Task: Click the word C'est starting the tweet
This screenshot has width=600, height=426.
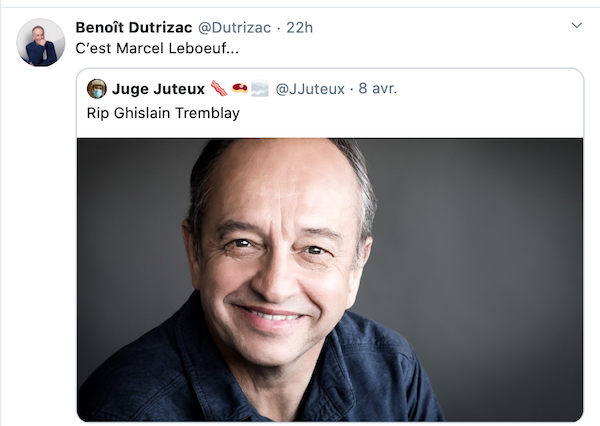Action: tap(93, 48)
